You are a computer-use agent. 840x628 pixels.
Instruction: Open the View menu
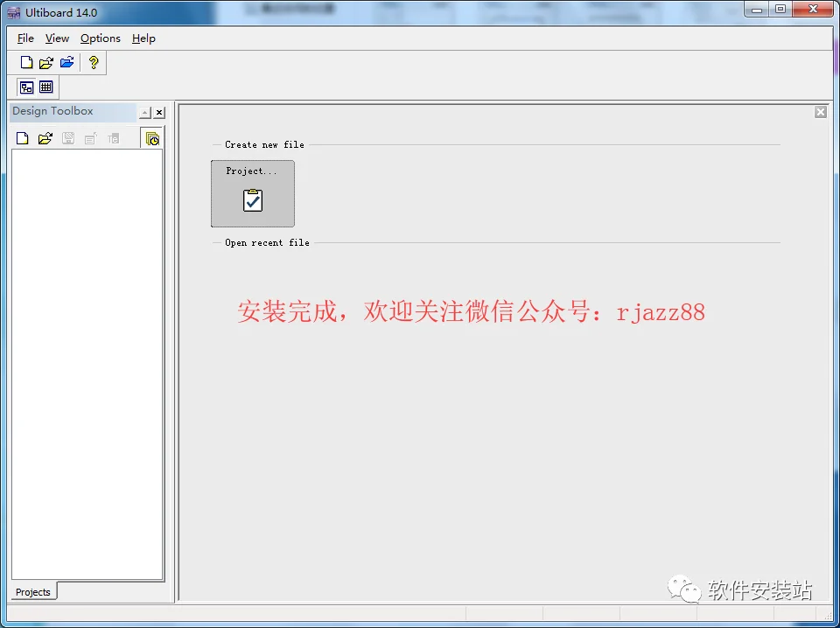(x=57, y=38)
